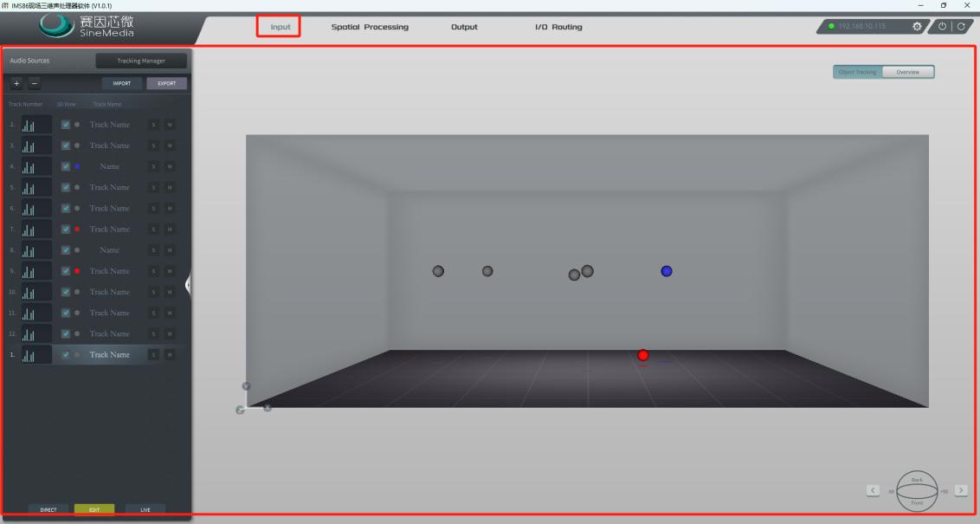Click the IMPORT button
Viewport: 980px width, 524px height.
pos(122,83)
